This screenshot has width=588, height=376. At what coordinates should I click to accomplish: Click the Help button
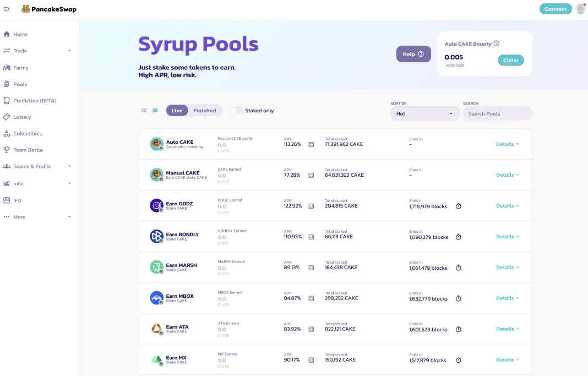413,54
